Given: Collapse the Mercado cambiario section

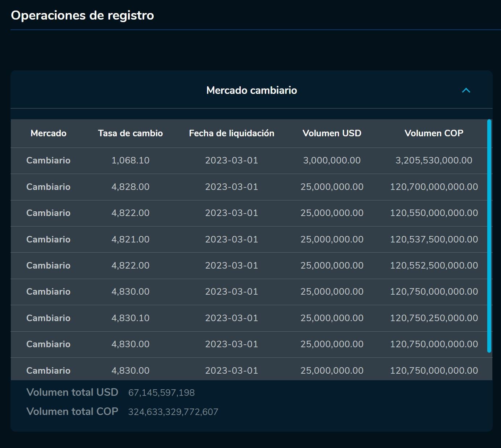Looking at the screenshot, I should tap(465, 91).
